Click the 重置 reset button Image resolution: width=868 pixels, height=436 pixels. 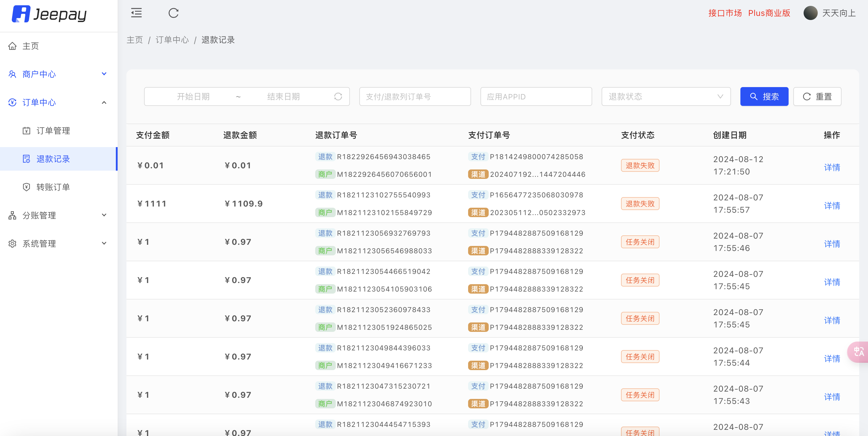pyautogui.click(x=817, y=97)
